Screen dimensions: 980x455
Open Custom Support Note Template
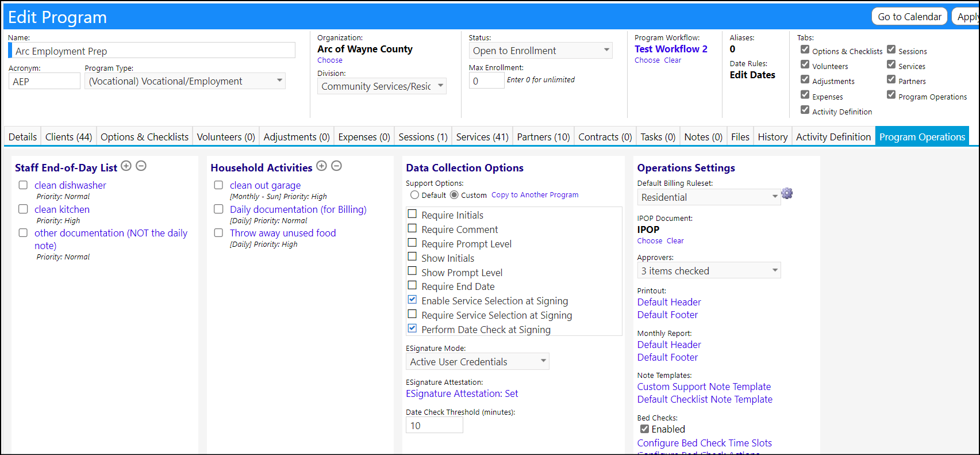pos(704,387)
